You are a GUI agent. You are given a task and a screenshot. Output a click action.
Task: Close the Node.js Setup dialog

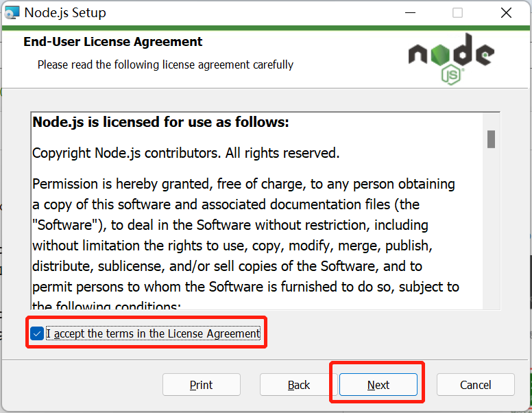point(506,12)
